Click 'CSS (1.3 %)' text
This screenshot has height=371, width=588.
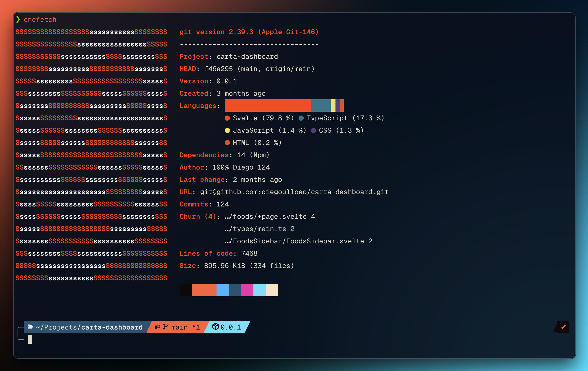[x=341, y=130]
